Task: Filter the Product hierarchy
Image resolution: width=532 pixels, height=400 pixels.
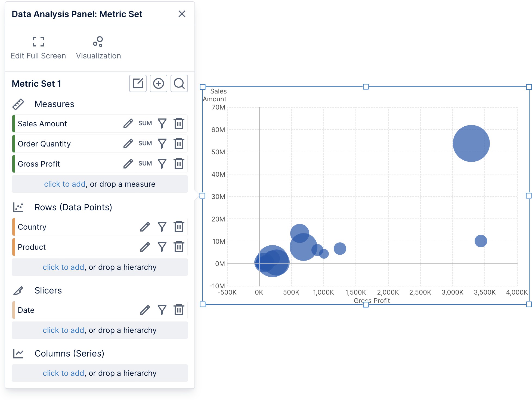Action: pos(162,247)
